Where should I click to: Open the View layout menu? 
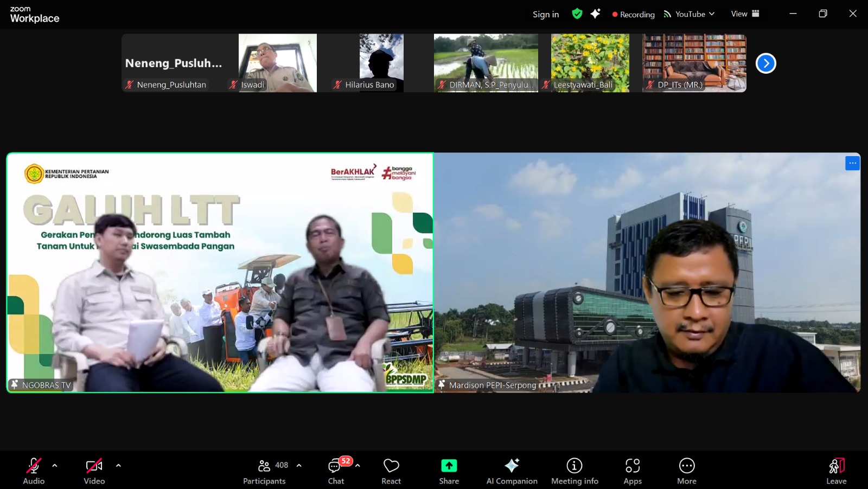(x=745, y=14)
